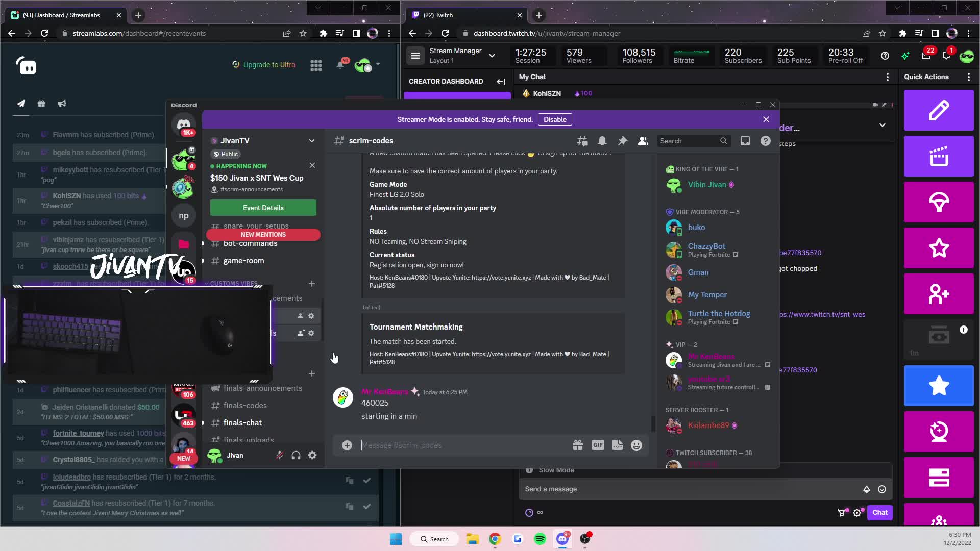Click the purple outlined star quick action
Viewport: 980px width, 551px height.
(x=939, y=248)
